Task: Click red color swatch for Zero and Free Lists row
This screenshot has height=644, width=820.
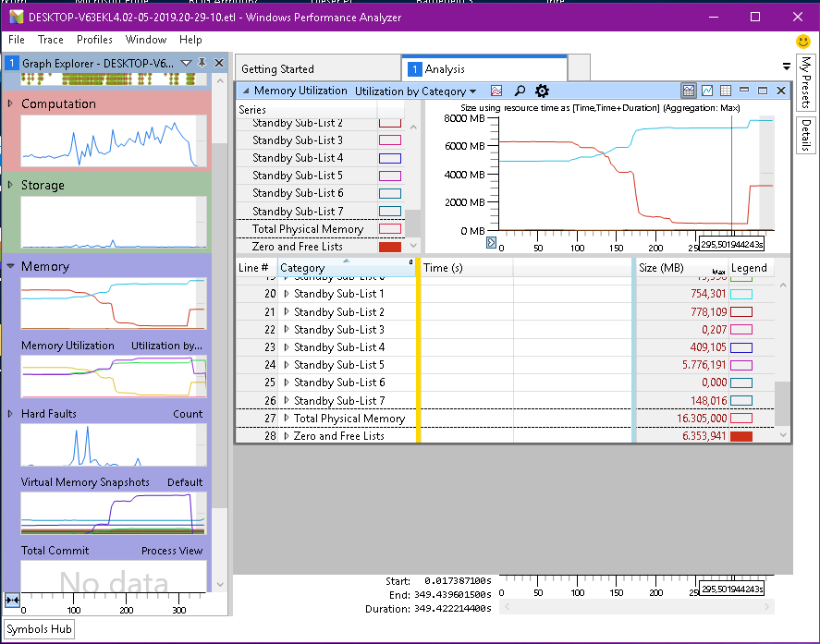Action: coord(740,436)
